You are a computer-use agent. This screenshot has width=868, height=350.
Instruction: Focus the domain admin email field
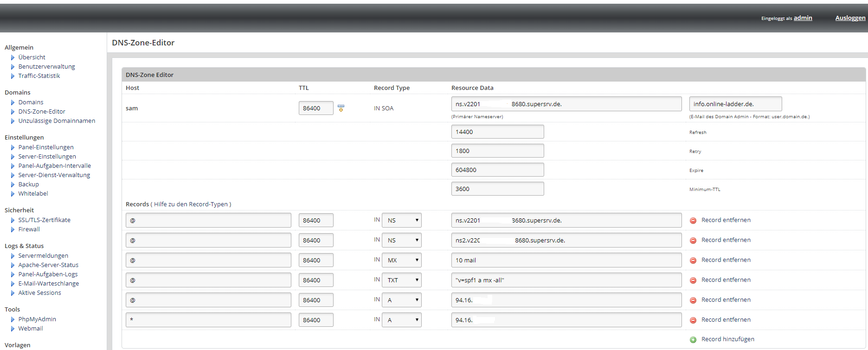[735, 104]
